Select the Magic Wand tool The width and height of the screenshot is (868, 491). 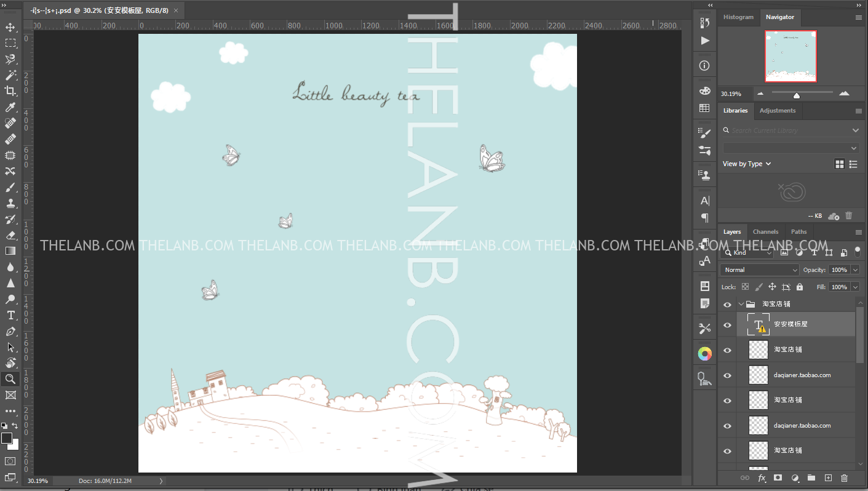[10, 75]
